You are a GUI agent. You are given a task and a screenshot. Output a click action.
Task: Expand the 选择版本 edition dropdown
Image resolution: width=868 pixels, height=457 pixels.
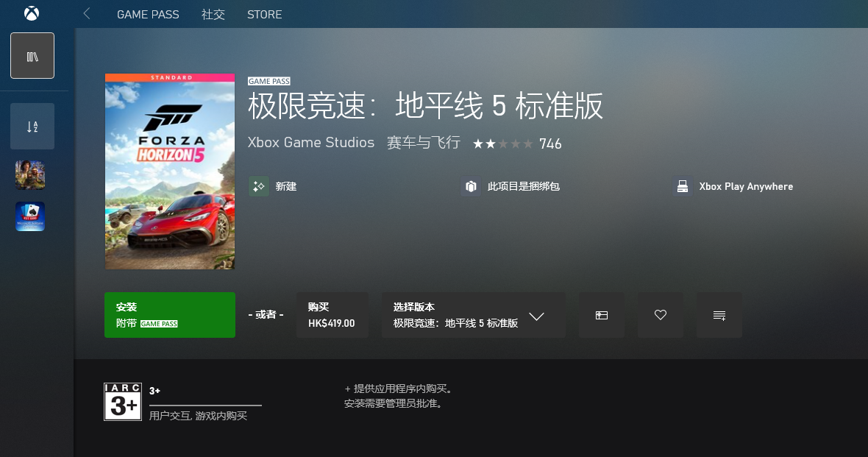(473, 315)
